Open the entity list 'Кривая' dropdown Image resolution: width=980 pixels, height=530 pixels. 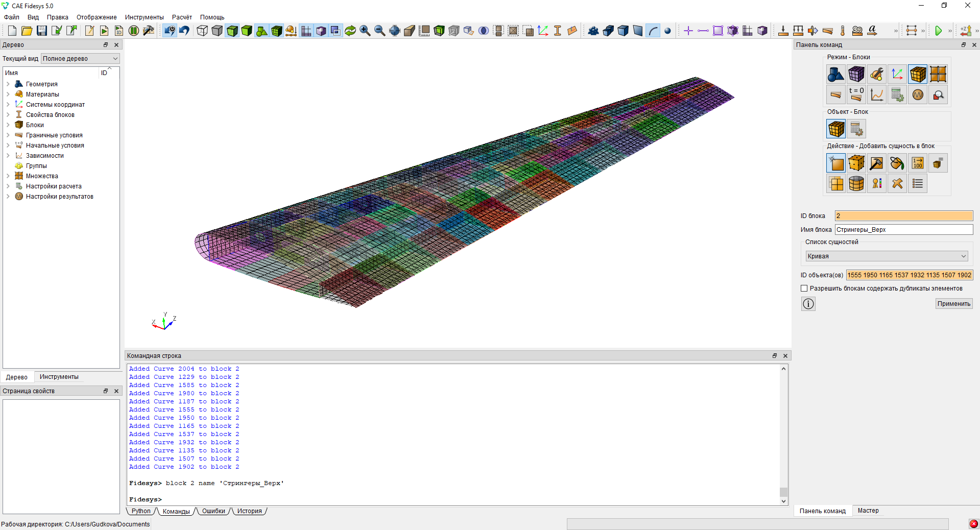887,256
